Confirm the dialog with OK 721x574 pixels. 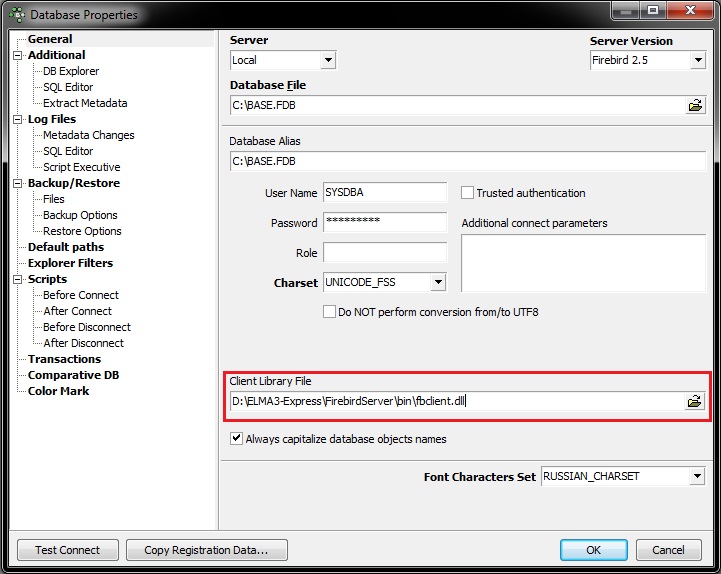(593, 549)
